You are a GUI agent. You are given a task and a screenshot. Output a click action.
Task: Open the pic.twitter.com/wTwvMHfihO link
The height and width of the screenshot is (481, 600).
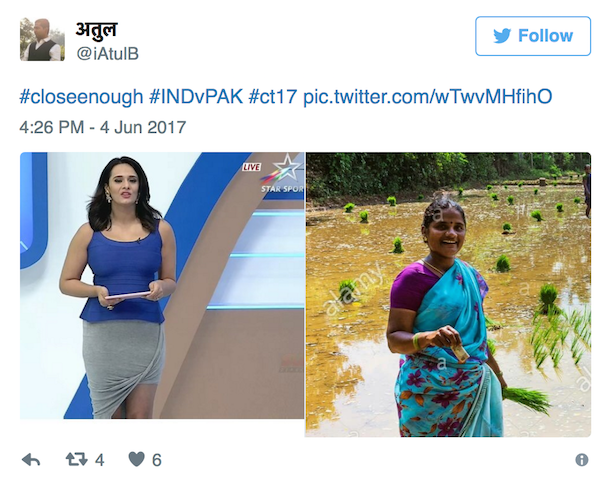(x=427, y=96)
